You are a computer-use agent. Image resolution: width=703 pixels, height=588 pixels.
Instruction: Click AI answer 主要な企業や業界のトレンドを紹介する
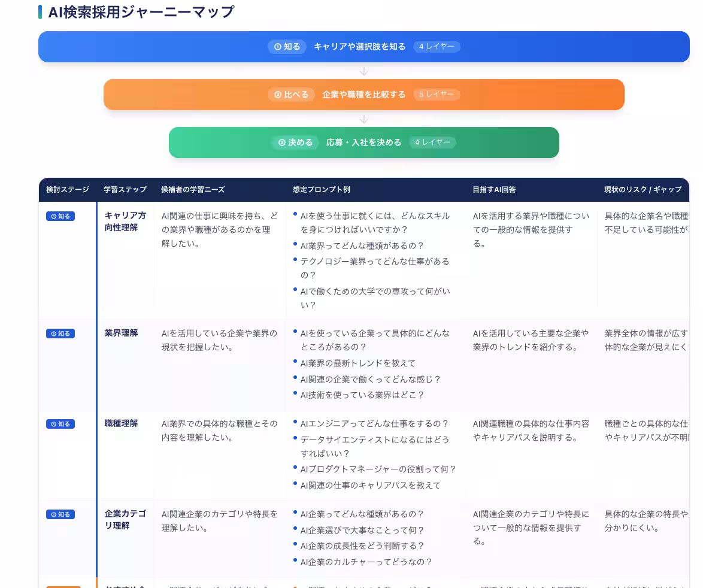pyautogui.click(x=531, y=340)
